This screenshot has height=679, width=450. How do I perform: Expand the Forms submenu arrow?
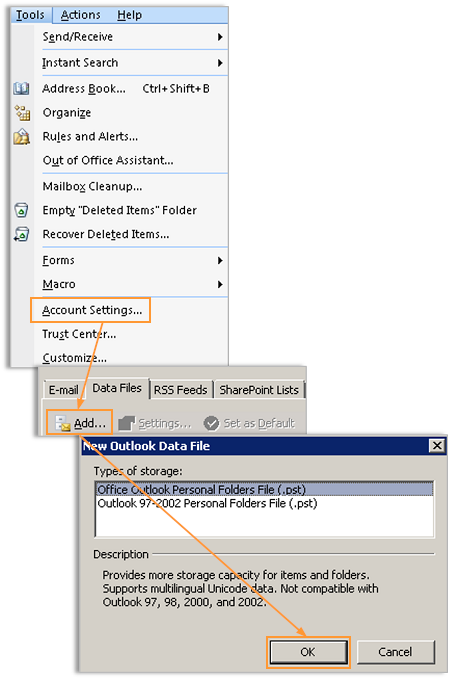click(x=220, y=261)
